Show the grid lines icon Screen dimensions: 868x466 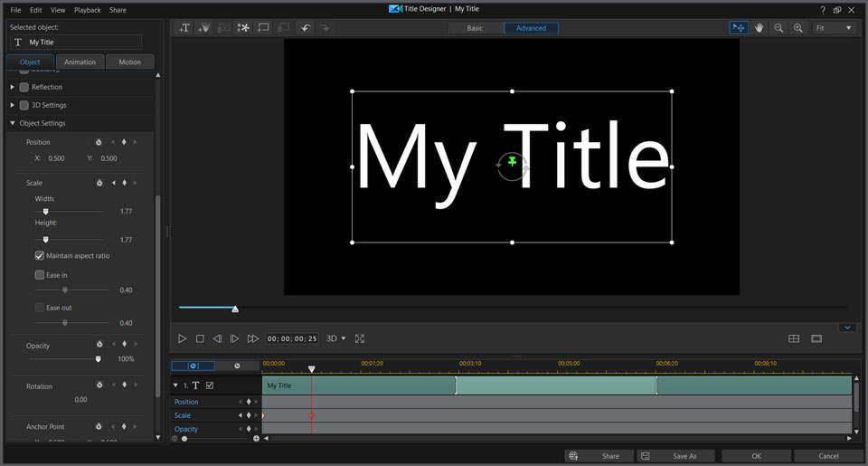794,338
